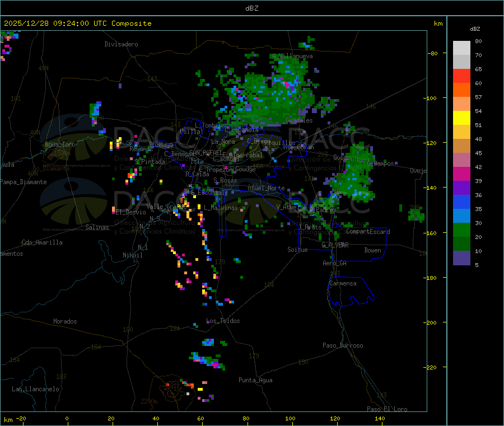
Task: Select the 'Carmensa' map label
Action: coord(343,284)
